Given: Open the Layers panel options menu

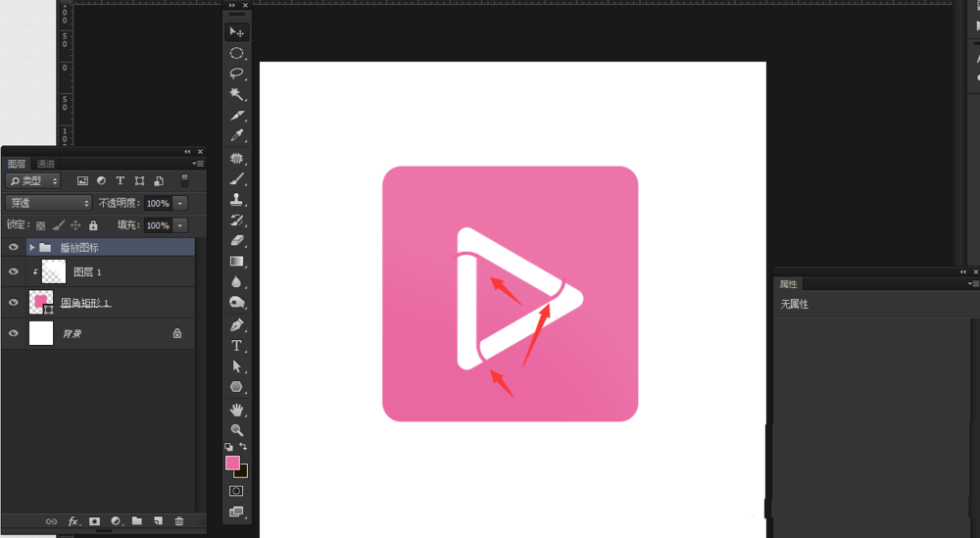Looking at the screenshot, I should click(x=198, y=164).
